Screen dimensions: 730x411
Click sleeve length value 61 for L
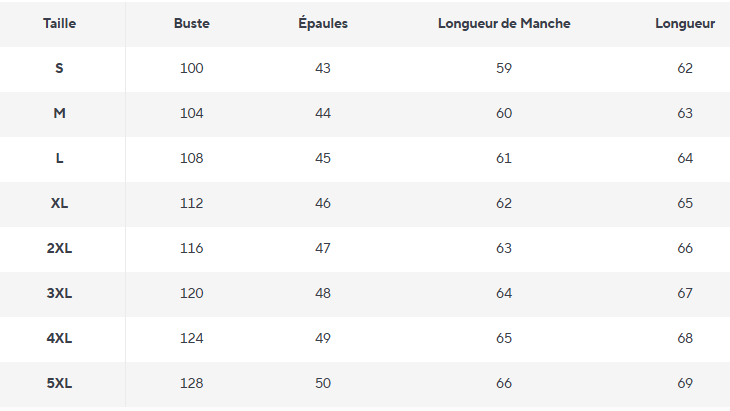[x=504, y=159]
